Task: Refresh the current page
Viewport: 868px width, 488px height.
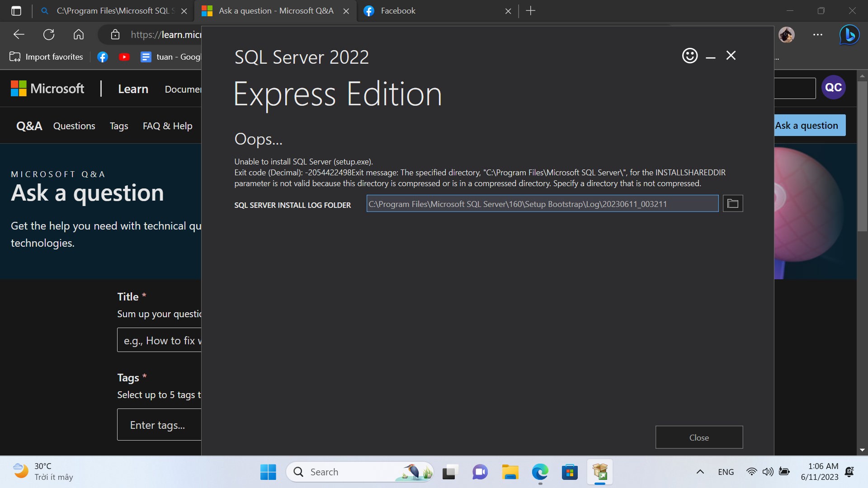Action: point(49,34)
